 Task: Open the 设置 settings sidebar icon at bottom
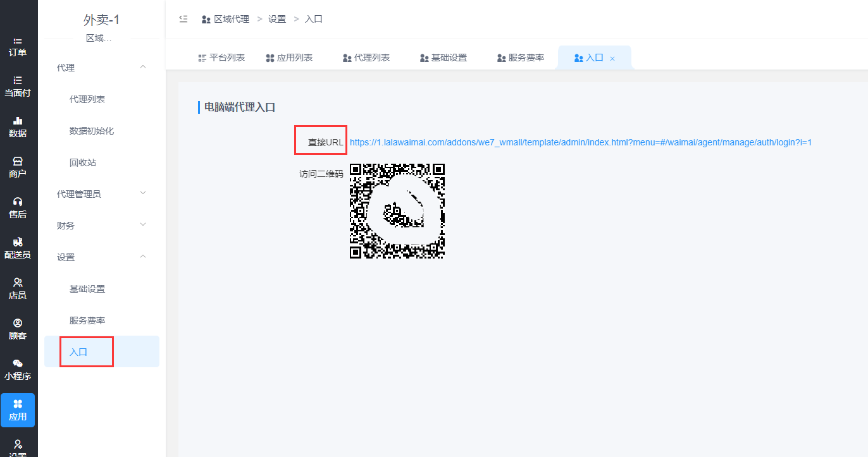[18, 444]
